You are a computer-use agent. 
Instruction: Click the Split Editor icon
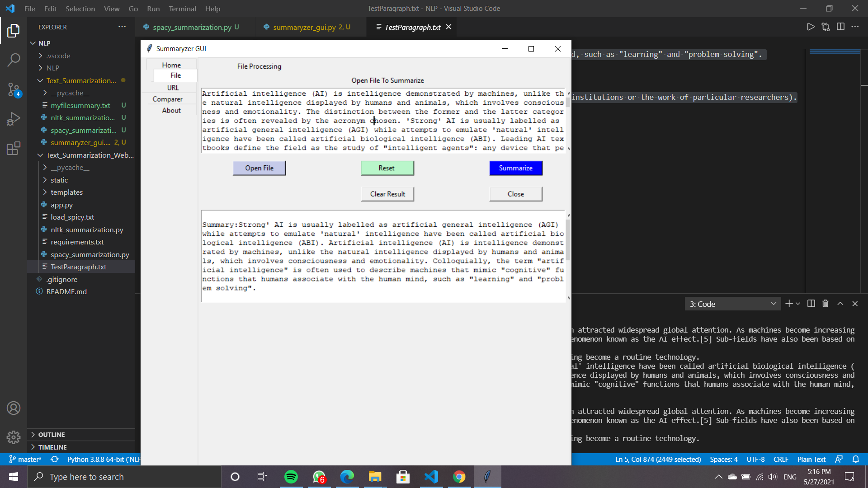click(840, 27)
